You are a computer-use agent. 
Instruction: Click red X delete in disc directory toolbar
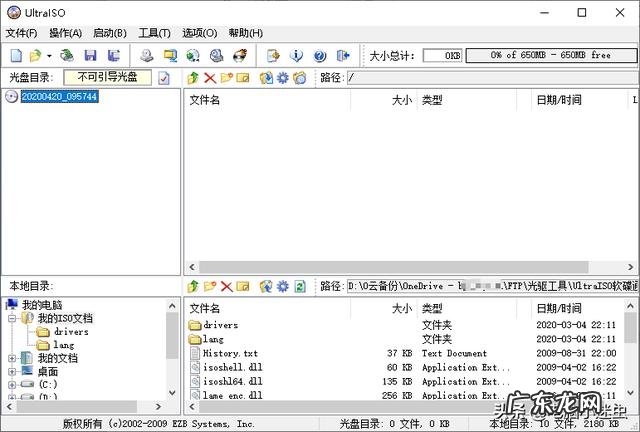(210, 78)
